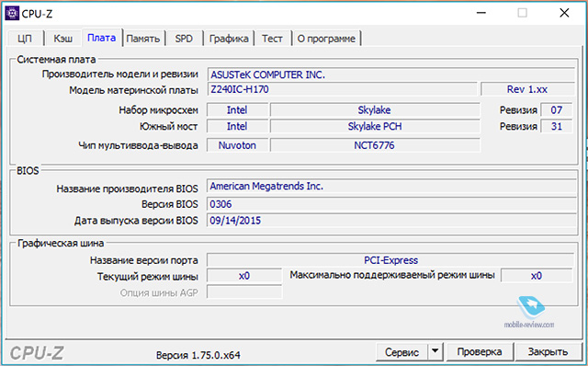The height and width of the screenshot is (366, 588).
Task: Click the Чип мультиввода-вывода label
Action: pos(138,145)
